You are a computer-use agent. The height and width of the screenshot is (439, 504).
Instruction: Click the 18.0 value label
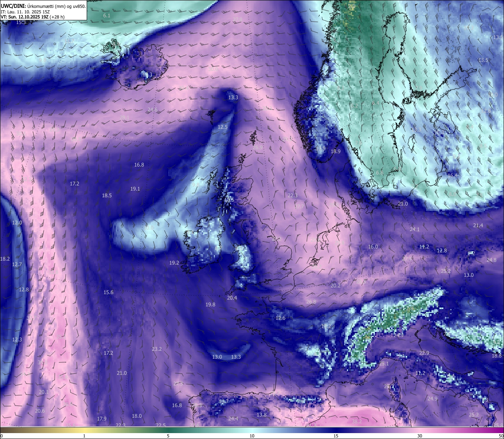tap(137, 416)
